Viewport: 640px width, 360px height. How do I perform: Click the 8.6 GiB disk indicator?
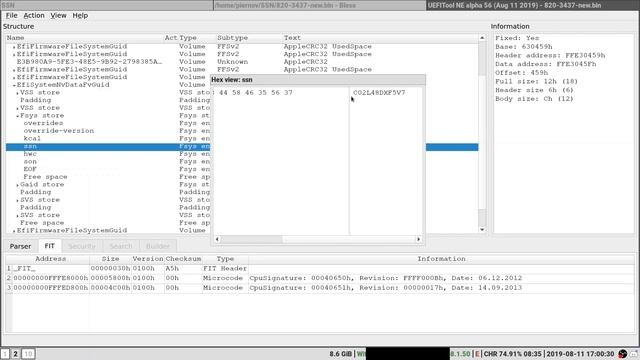340,354
